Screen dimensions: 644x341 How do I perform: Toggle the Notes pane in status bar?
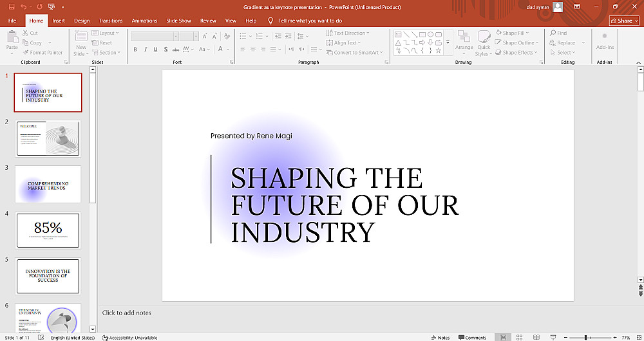coord(440,337)
